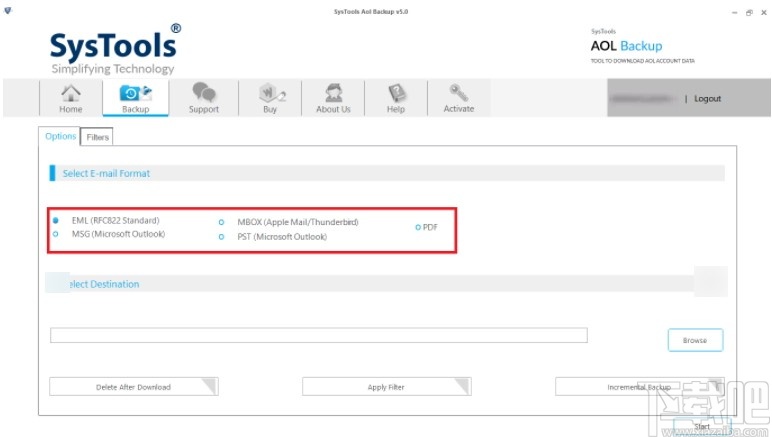Switch to the Options tab
772x437 pixels.
(60, 136)
